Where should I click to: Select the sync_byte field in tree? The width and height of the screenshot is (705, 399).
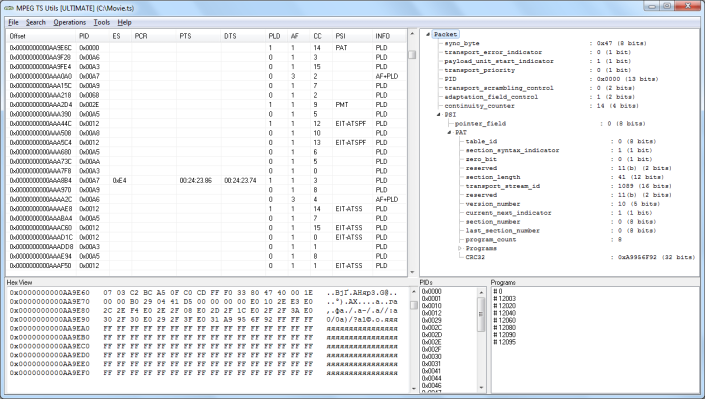click(x=462, y=43)
